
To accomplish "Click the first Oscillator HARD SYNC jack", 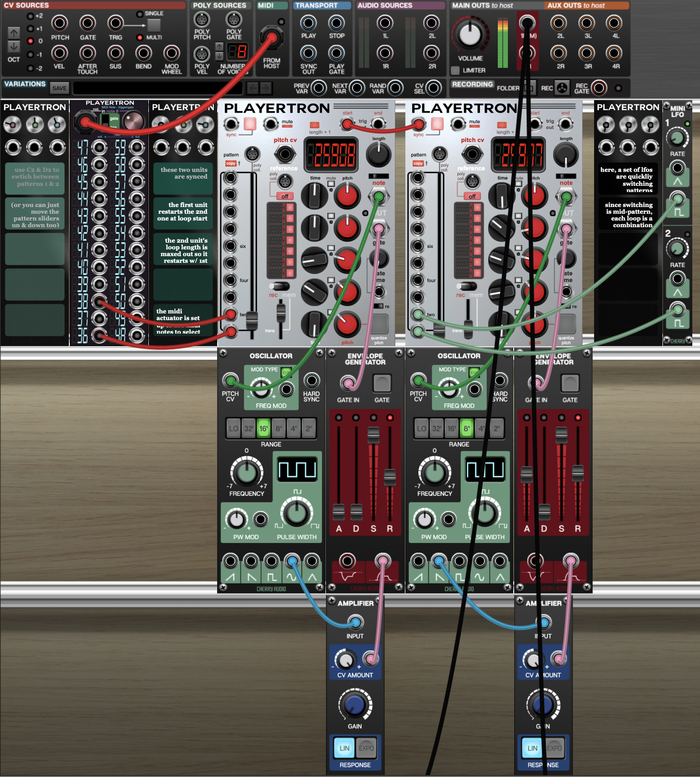I will coord(311,380).
